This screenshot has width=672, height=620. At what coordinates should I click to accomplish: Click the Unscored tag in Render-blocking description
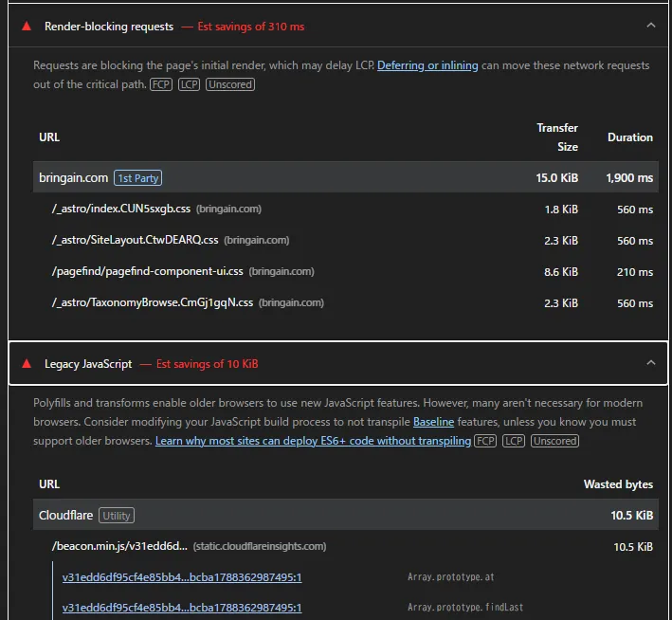tap(230, 84)
